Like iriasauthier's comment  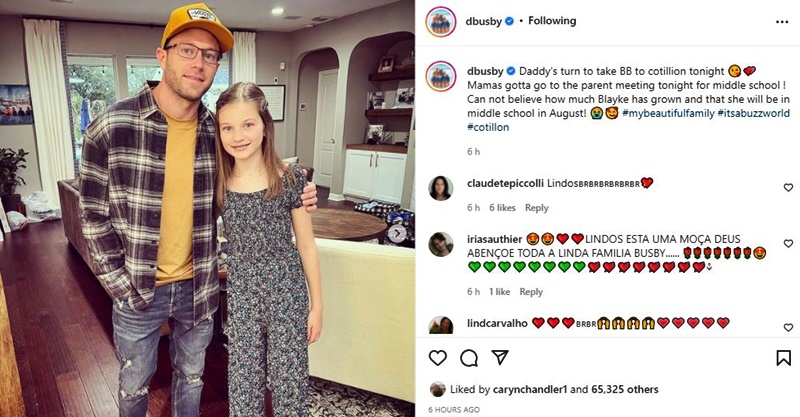pos(788,243)
